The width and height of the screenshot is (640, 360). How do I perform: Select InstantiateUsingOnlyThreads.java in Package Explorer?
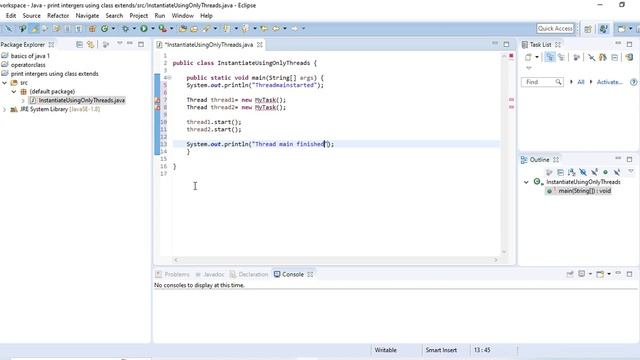(x=82, y=100)
